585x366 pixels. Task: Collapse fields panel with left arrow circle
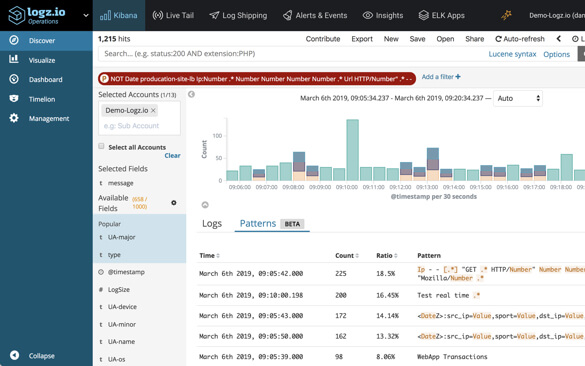pyautogui.click(x=191, y=94)
